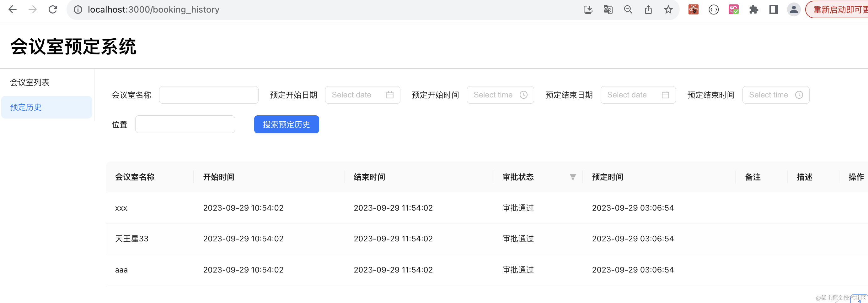The image size is (868, 303).
Task: Click 审批通过 status in xxx row
Action: (x=518, y=208)
